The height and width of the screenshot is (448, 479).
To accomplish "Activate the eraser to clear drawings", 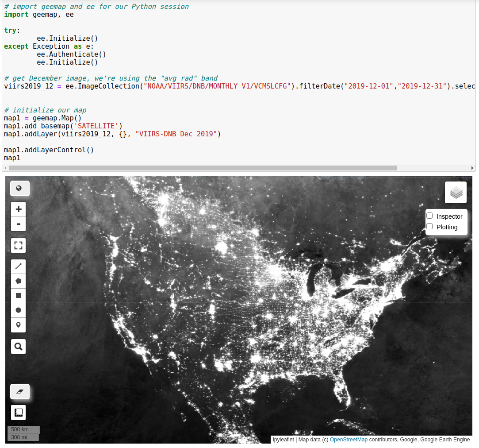I will pyautogui.click(x=19, y=391).
